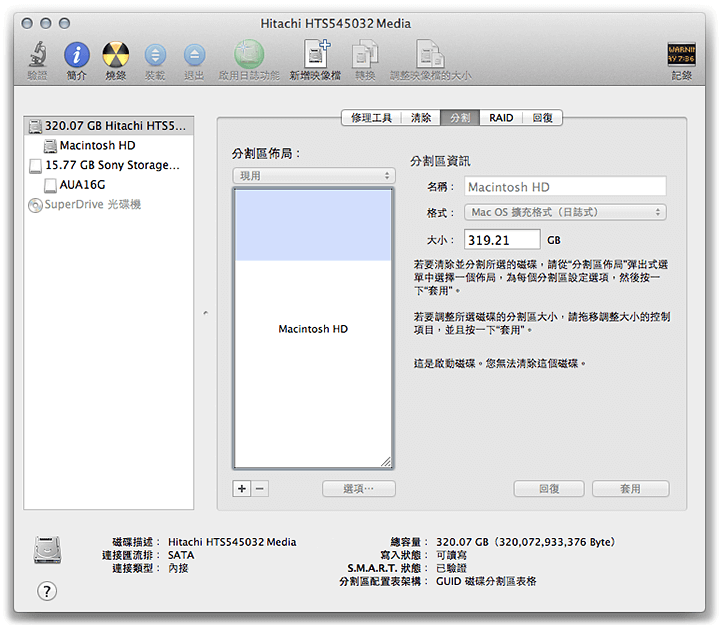Viewport: 720px width, 625px height.
Task: Open the Format (格式) dropdown menu
Action: 565,212
